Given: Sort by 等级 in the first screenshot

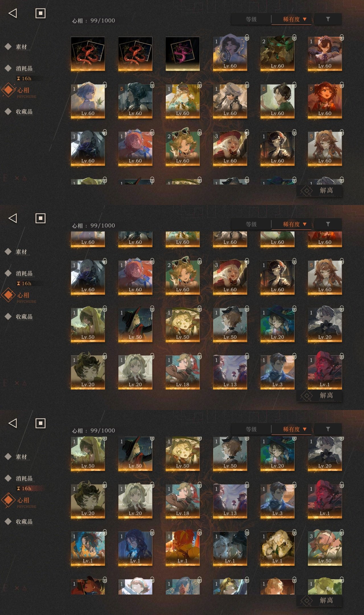Looking at the screenshot, I should 251,19.
